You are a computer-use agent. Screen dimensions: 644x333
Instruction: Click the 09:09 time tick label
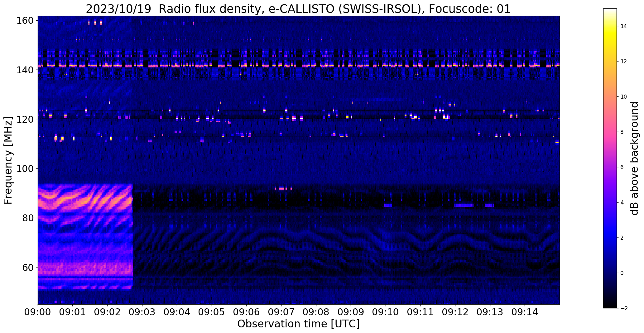tap(351, 312)
